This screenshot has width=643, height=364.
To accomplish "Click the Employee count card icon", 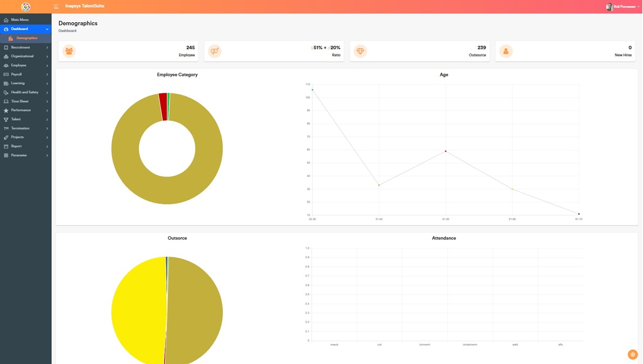I will click(x=69, y=51).
